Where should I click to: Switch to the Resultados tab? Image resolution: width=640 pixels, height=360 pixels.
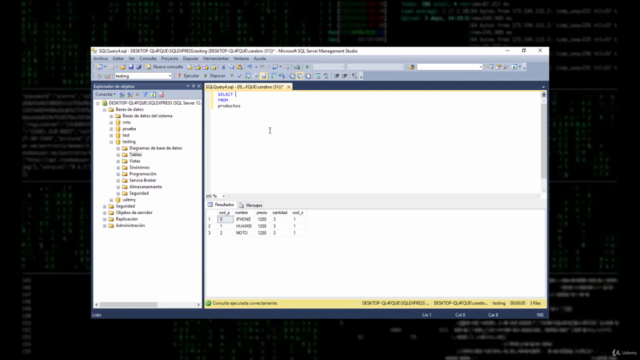pyautogui.click(x=221, y=204)
